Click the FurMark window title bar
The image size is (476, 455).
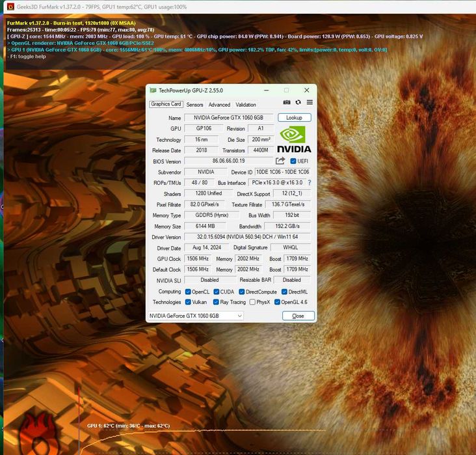tap(240, 7)
